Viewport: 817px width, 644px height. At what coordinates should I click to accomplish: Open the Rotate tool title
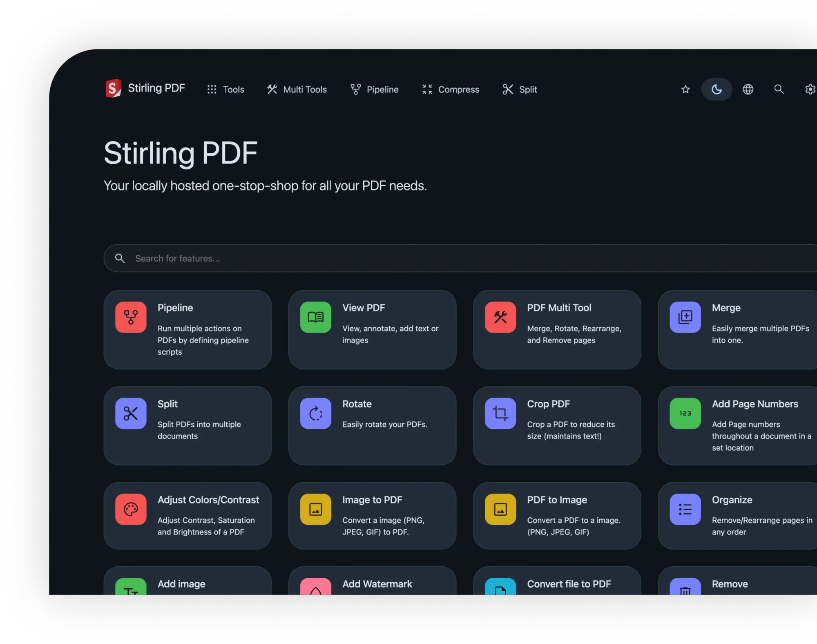pos(357,404)
